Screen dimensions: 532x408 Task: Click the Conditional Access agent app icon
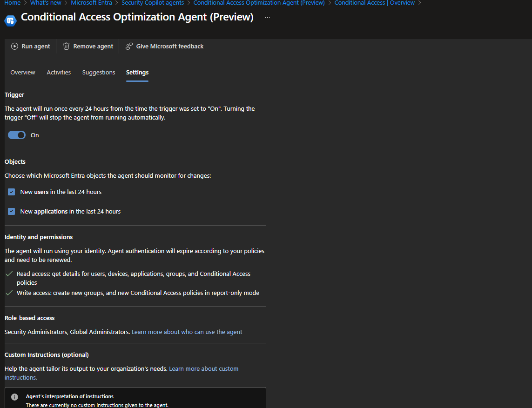(10, 20)
